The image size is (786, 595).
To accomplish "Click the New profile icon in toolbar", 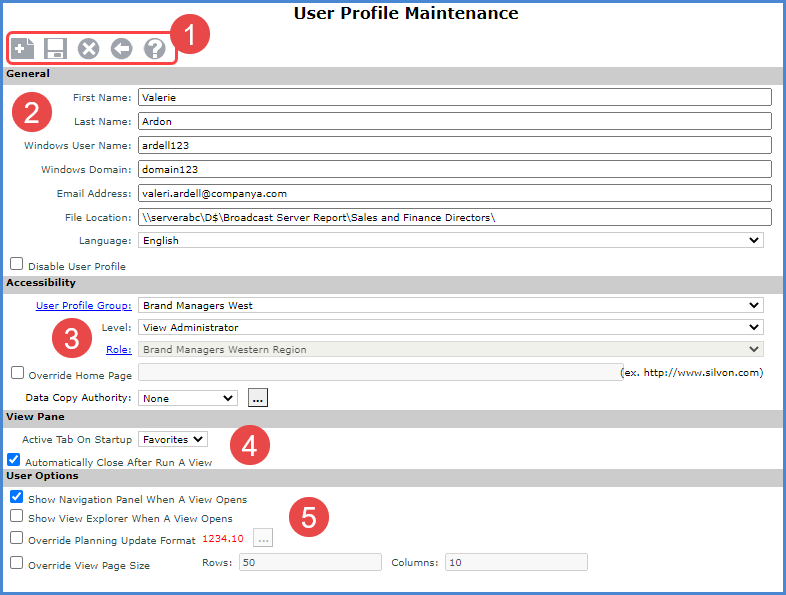I will [22, 48].
